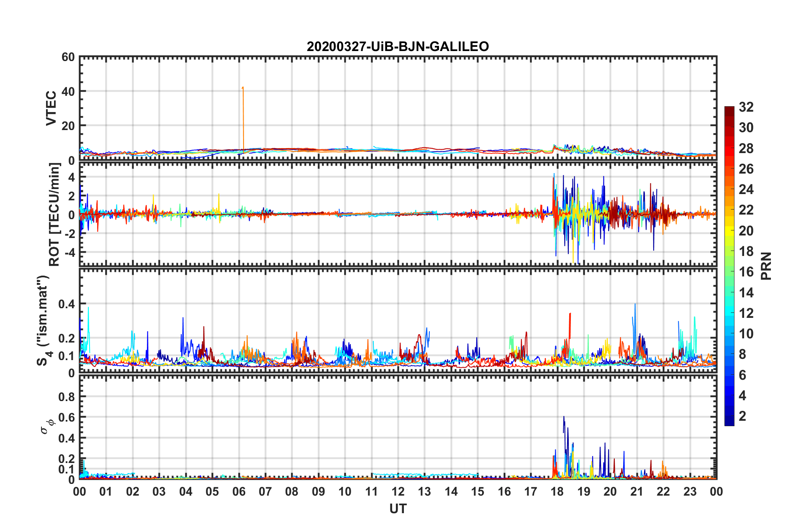
Task: Click the 15 tick on the UT axis
Action: (x=478, y=491)
